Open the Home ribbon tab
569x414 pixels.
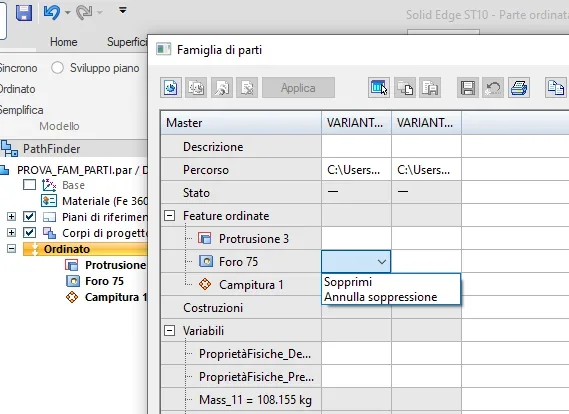point(64,42)
